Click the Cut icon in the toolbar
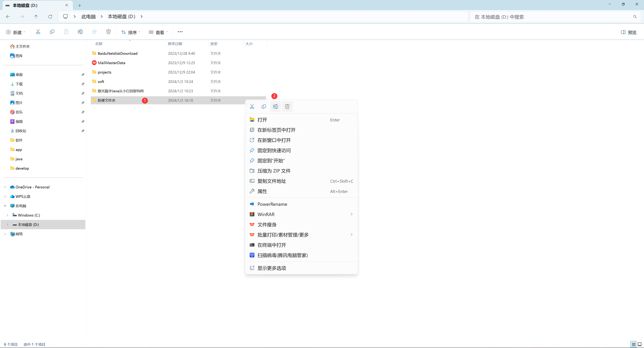This screenshot has height=348, width=644. coord(38,32)
